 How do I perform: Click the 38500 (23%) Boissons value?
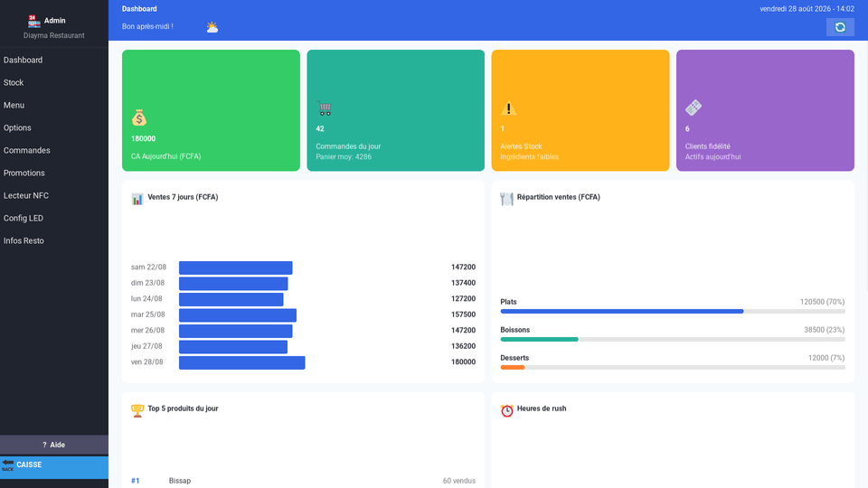point(825,330)
